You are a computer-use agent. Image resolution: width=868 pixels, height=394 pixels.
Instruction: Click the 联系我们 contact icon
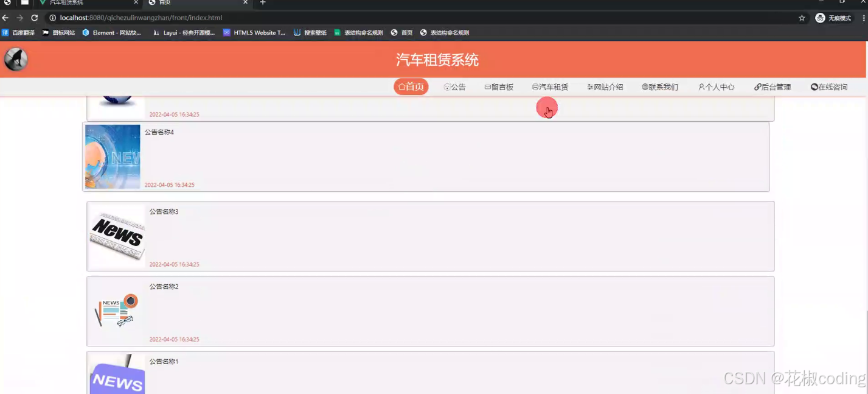(644, 86)
